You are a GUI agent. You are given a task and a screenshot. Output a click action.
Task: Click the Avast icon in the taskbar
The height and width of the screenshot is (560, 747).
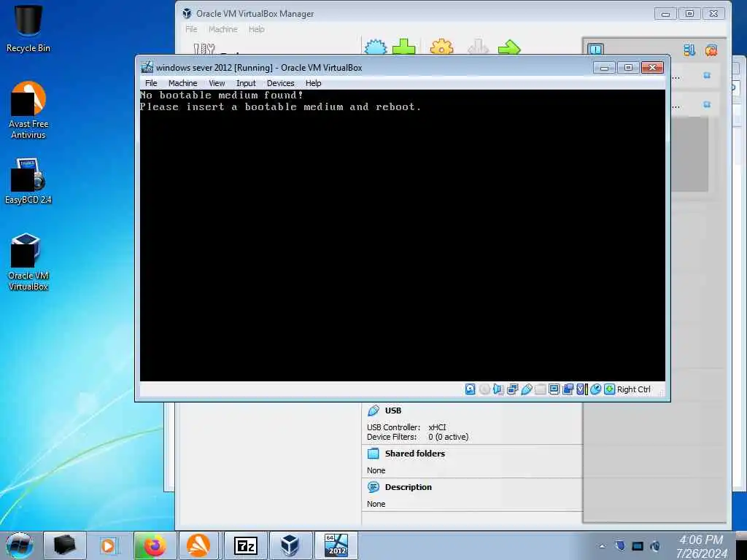[x=198, y=545]
